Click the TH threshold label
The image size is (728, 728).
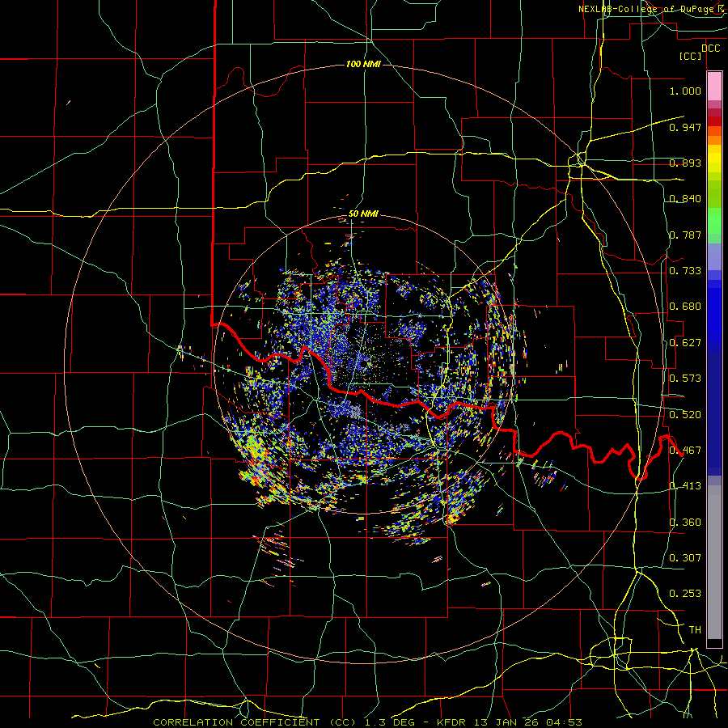coord(695,630)
